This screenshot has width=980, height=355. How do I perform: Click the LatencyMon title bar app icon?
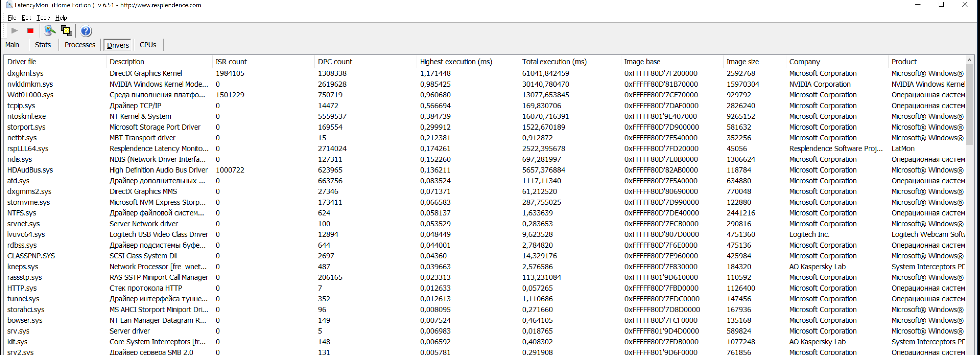tap(9, 5)
